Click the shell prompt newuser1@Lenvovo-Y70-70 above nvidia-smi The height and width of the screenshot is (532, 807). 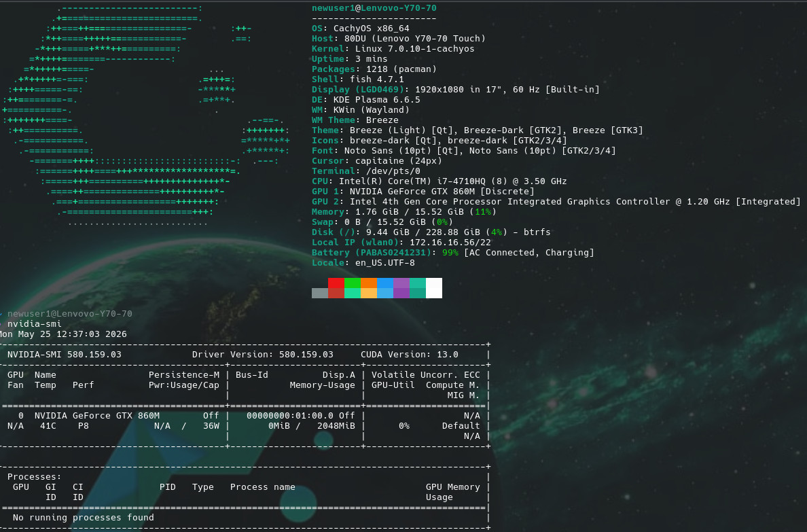pyautogui.click(x=69, y=314)
